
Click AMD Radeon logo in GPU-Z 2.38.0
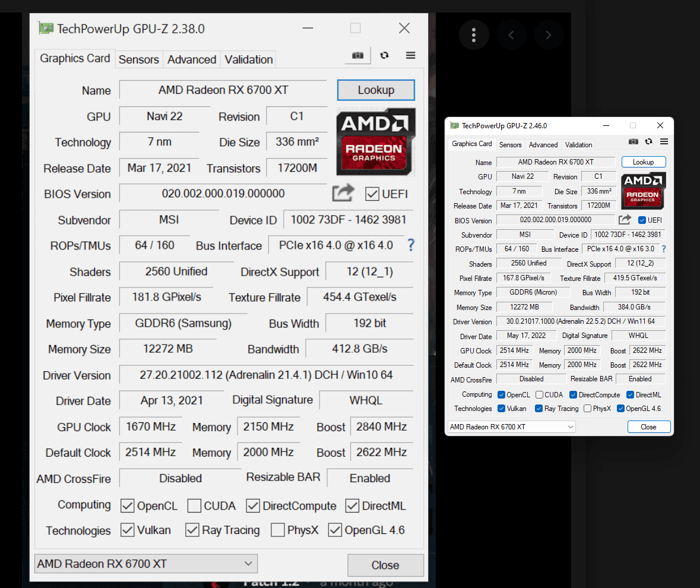376,141
